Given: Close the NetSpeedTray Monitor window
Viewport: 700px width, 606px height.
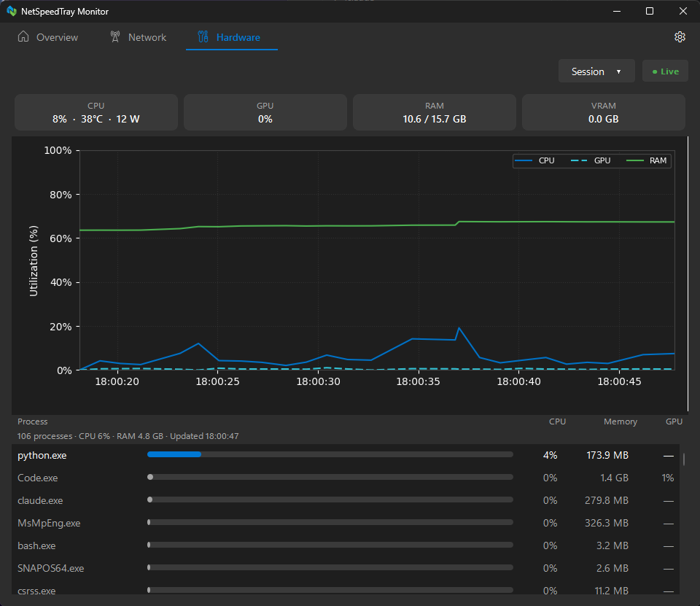Looking at the screenshot, I should (683, 11).
